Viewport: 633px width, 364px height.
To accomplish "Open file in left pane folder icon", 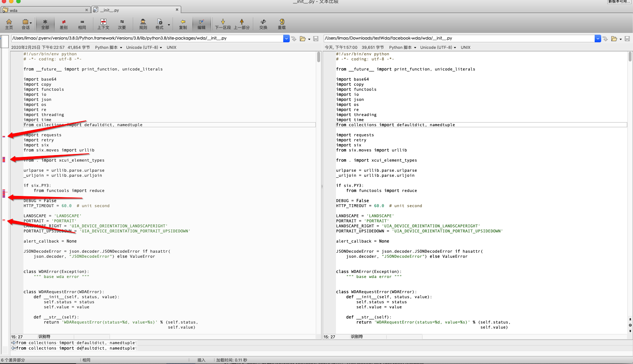I will [303, 39].
